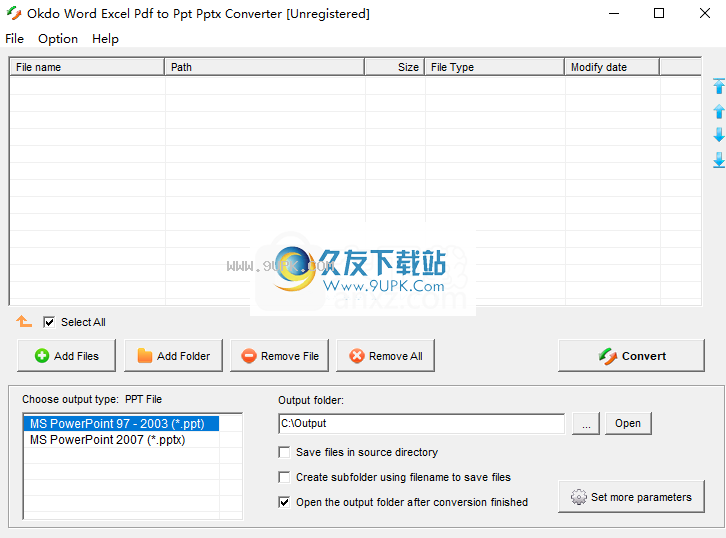
Task: Enable Save files in source directory
Action: [x=284, y=452]
